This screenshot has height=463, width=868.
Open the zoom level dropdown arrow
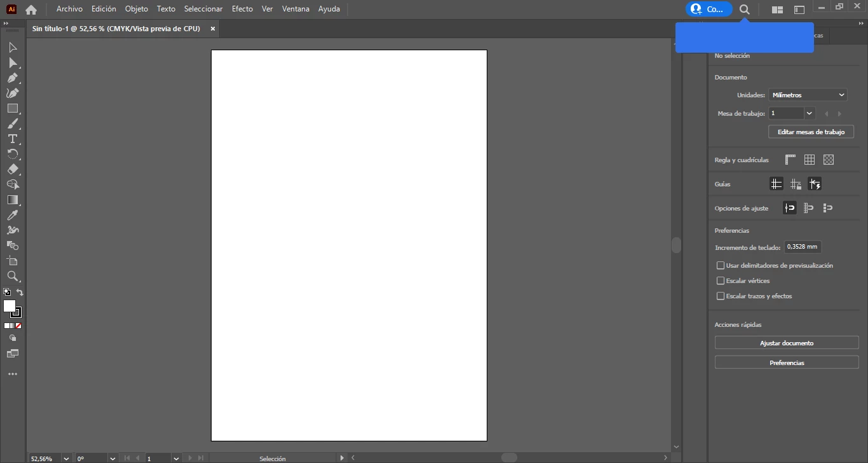coord(66,459)
